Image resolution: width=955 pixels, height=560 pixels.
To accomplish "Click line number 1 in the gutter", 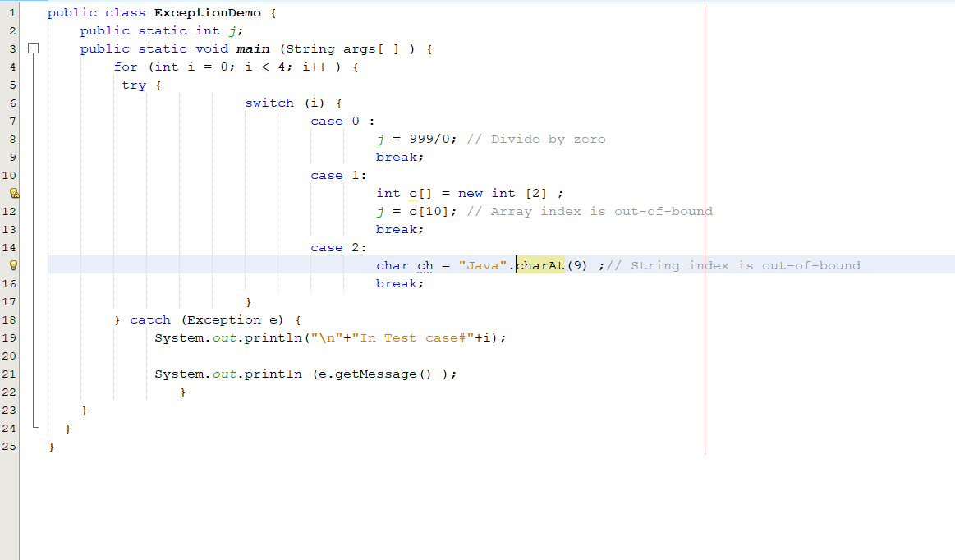I will (x=12, y=12).
